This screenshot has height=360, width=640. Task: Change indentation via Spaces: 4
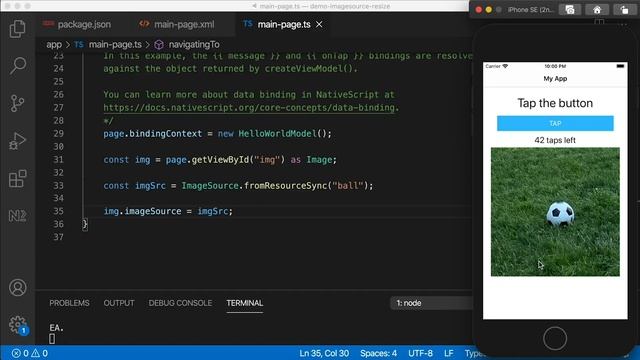(x=378, y=353)
